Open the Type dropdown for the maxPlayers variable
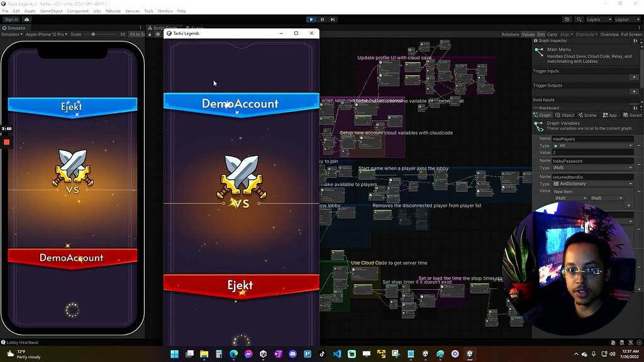The width and height of the screenshot is (644, 362). pyautogui.click(x=591, y=145)
